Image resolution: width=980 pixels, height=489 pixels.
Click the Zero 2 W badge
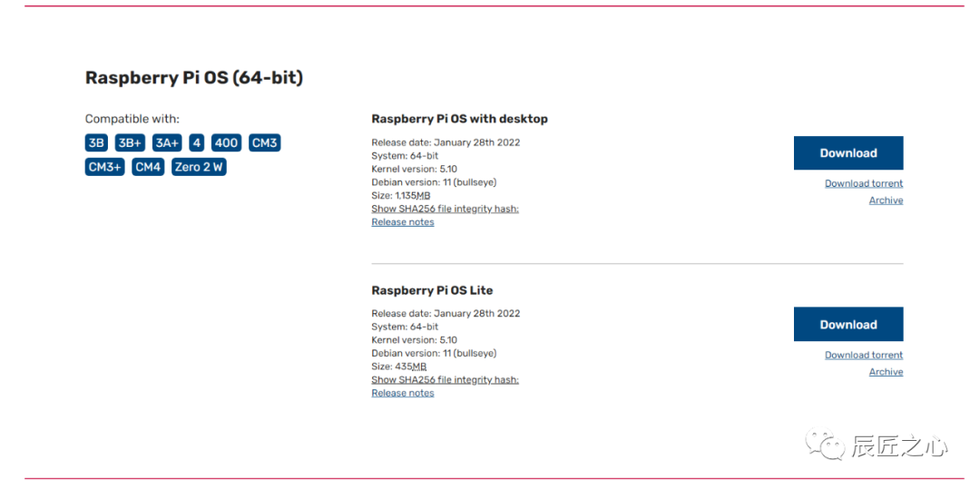[x=199, y=167]
